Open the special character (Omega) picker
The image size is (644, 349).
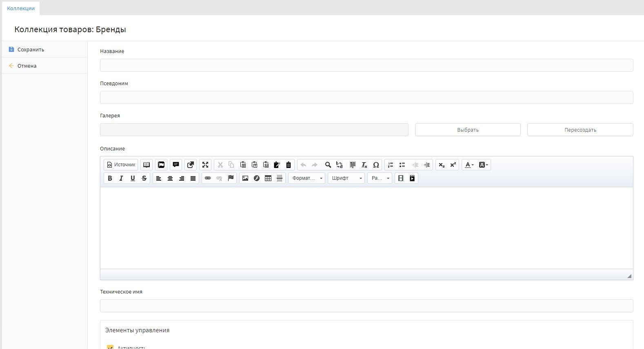coord(376,165)
